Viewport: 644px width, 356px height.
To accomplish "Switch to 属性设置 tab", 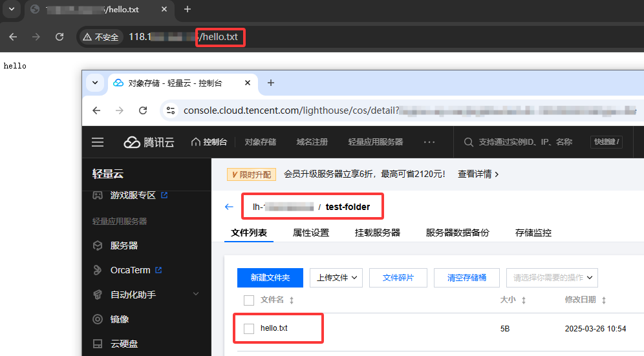I will tap(311, 233).
